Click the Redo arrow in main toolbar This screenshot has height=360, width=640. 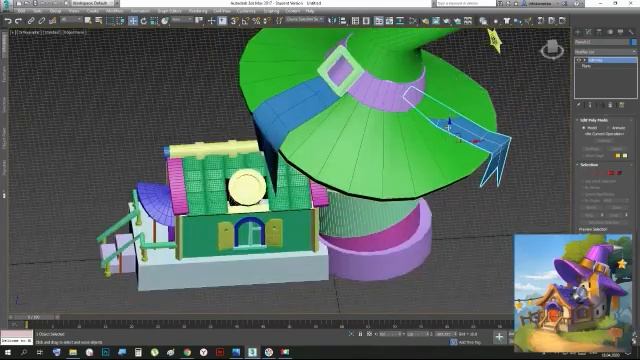point(18,21)
